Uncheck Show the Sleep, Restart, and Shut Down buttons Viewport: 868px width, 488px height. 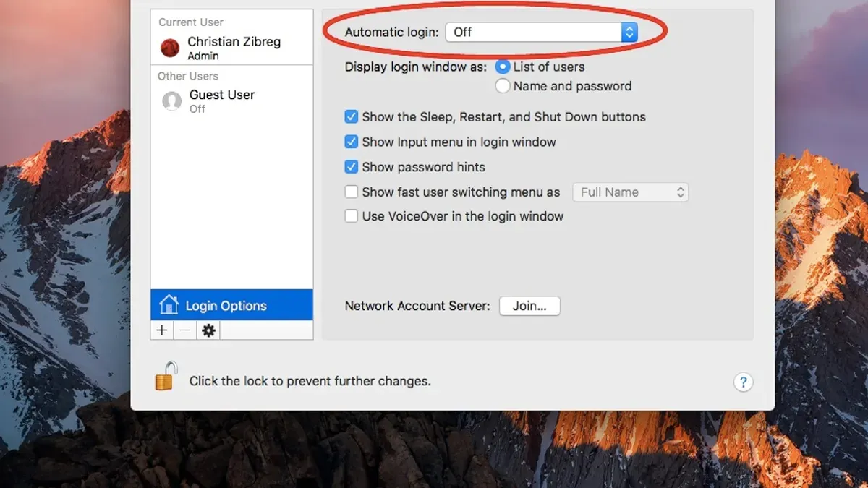352,117
